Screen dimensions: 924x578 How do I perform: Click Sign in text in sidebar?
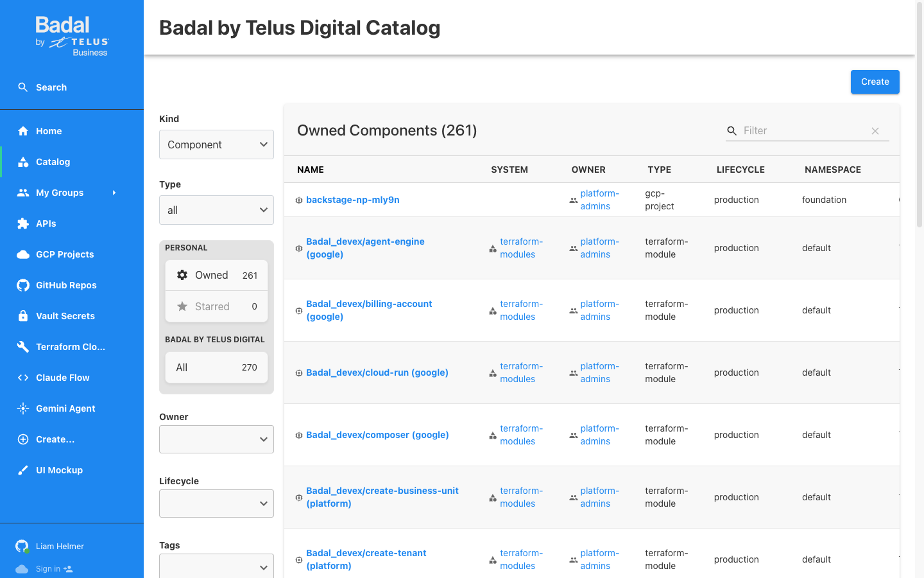coord(48,569)
